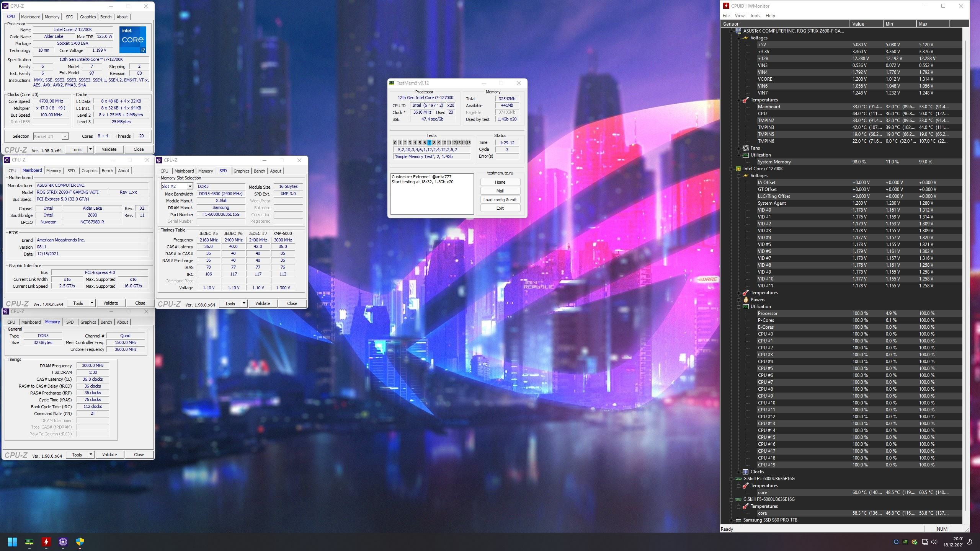
Task: Open volume speaker tray icon
Action: coord(934,542)
